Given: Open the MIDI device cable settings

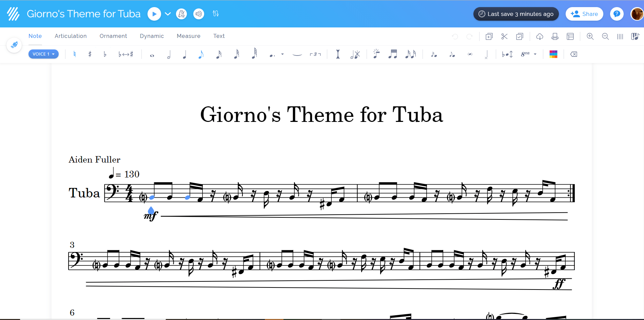Looking at the screenshot, I should [216, 14].
